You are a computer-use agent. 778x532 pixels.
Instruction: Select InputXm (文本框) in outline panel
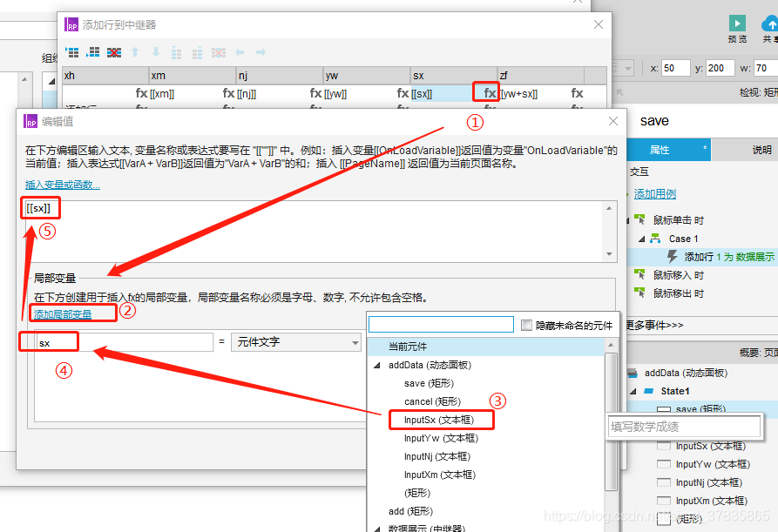coord(712,501)
